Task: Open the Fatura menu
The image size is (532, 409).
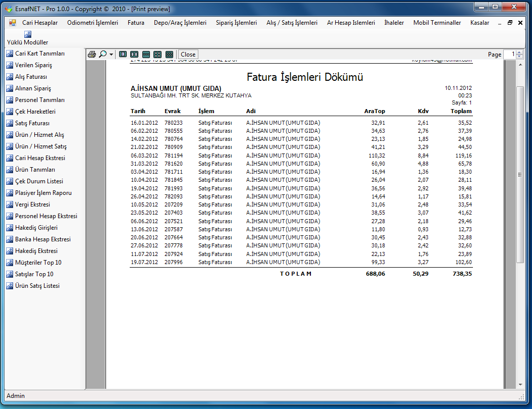Action: point(136,23)
